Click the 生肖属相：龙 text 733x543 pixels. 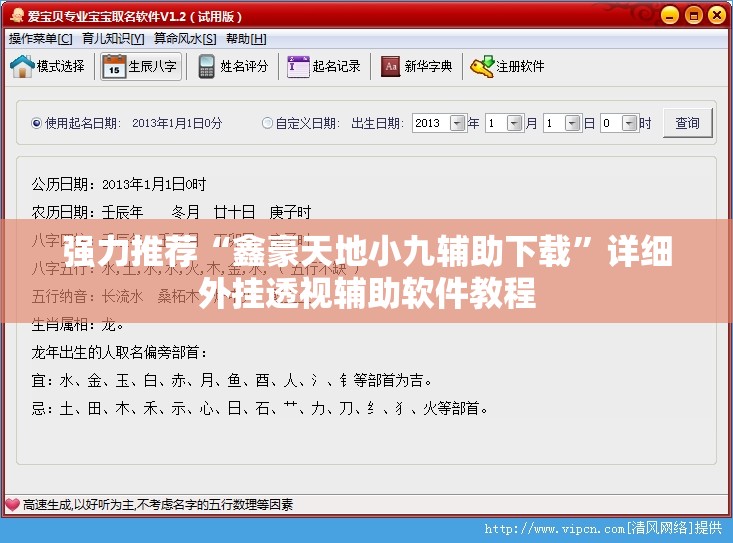[78, 325]
